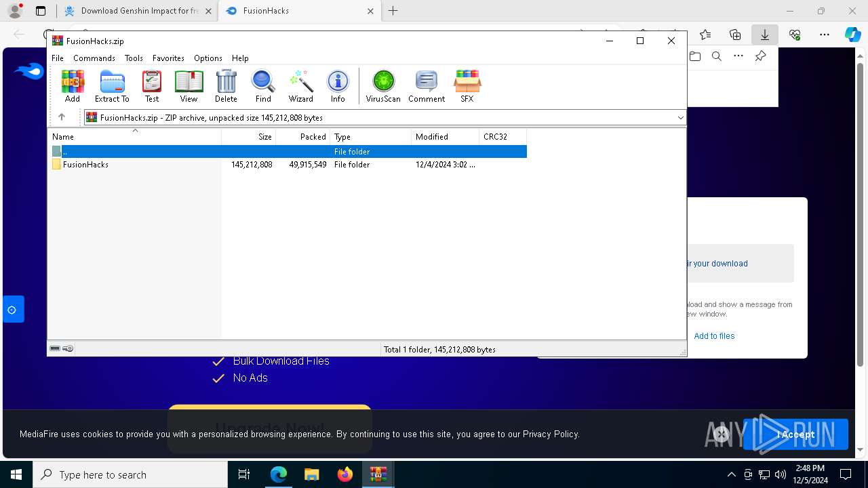Click the Extract To toolbar icon
Viewport: 868px width, 488px height.
click(112, 86)
